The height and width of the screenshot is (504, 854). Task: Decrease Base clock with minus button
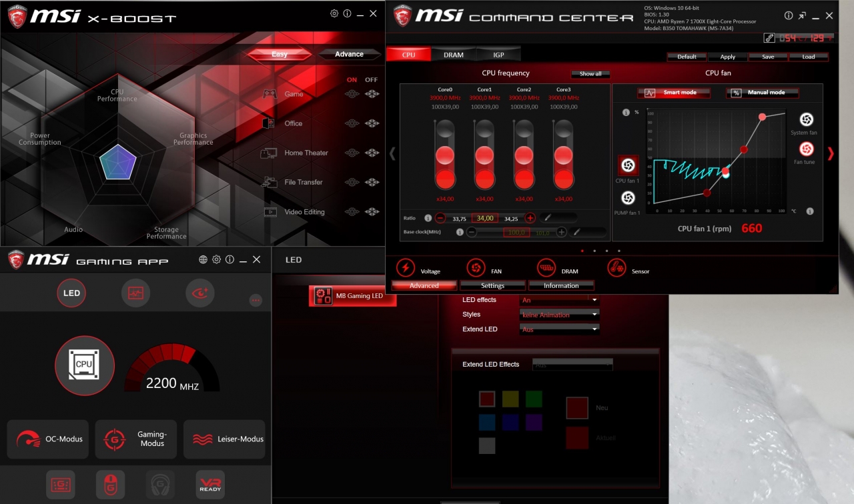472,232
